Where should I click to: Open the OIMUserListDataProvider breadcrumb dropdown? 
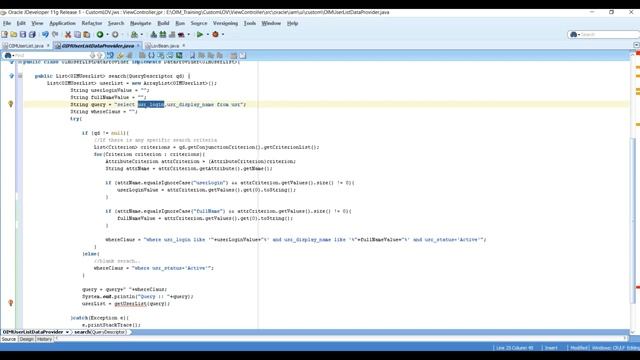click(67, 332)
